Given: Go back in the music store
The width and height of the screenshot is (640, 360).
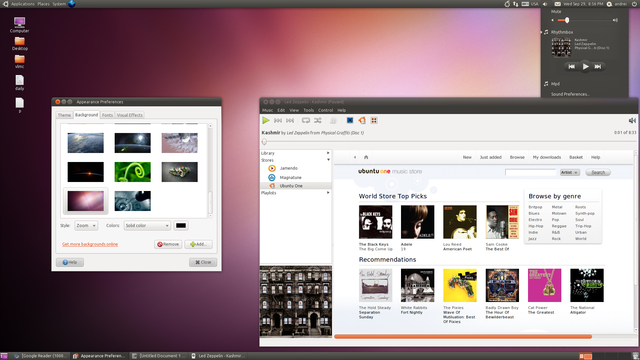Looking at the screenshot, I should (x=355, y=157).
